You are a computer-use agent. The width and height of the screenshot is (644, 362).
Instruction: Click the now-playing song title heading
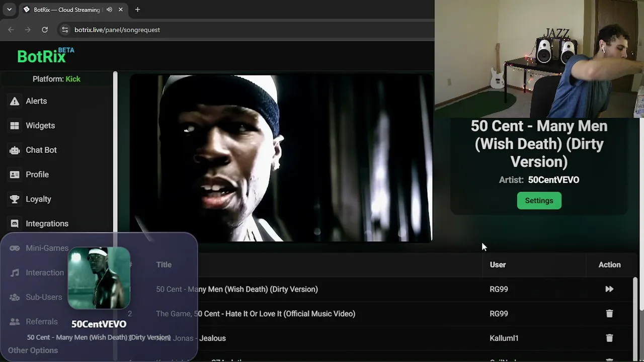(x=539, y=144)
